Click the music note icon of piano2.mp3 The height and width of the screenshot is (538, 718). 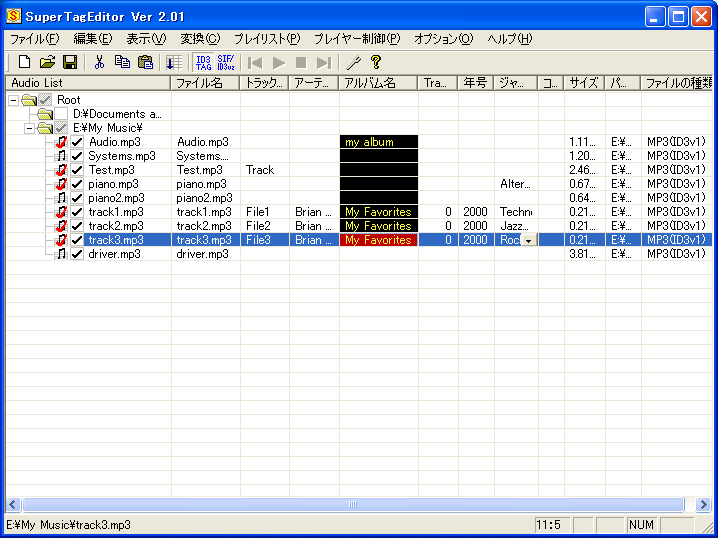coord(61,198)
